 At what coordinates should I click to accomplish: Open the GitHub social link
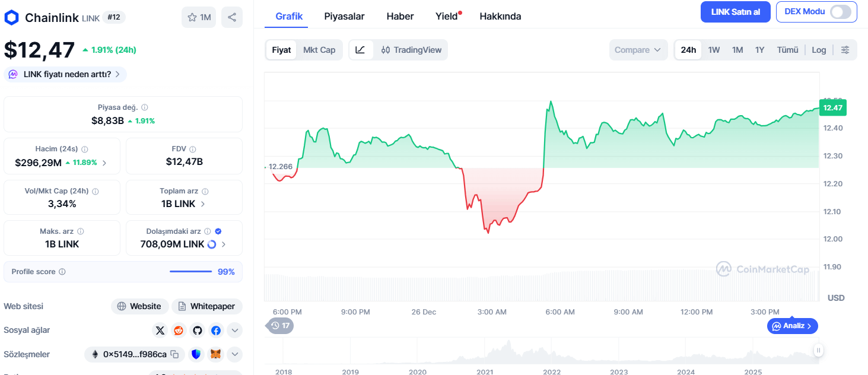[197, 330]
